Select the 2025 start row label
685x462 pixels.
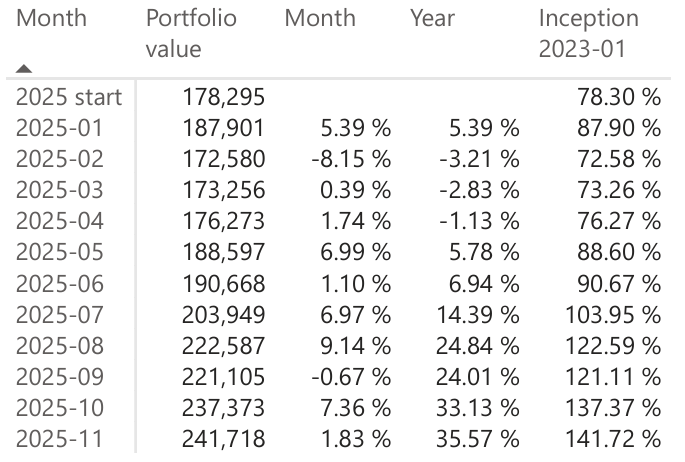pos(69,98)
